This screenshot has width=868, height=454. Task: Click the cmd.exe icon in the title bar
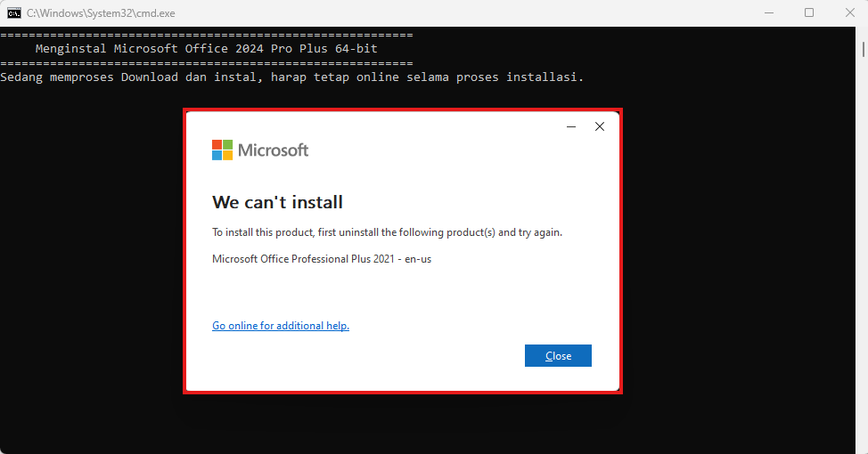(14, 12)
